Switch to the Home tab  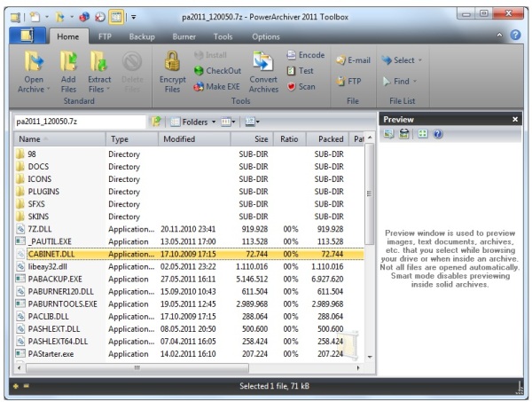(x=68, y=36)
